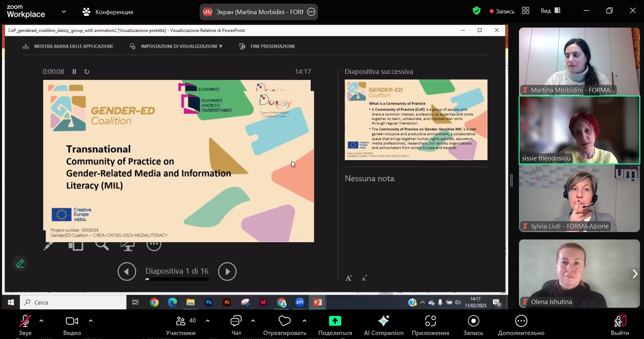
Task: Select the pen and laser pointer tool
Action: click(x=49, y=246)
